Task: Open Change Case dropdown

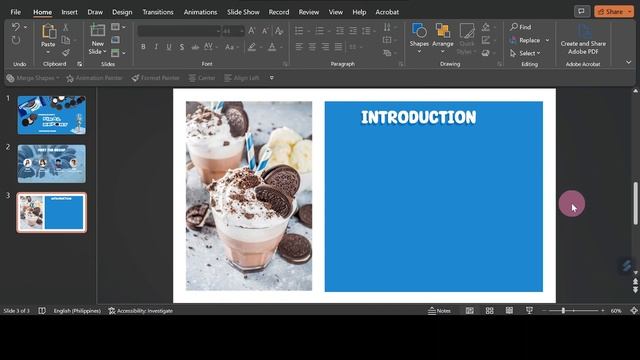Action: coord(232,47)
